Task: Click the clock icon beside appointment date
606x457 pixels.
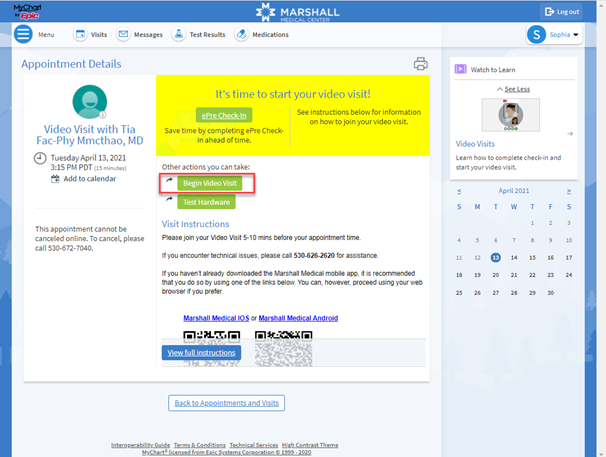Action: click(x=40, y=158)
